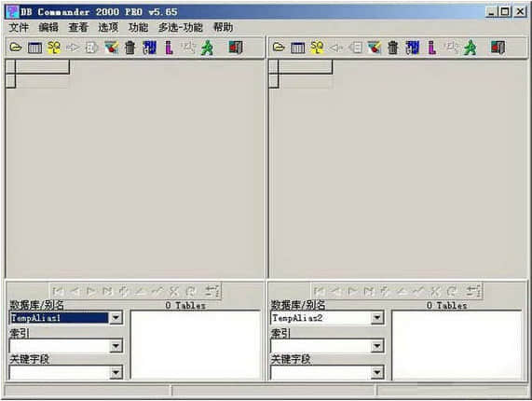Open the 选项 menu

pyautogui.click(x=108, y=27)
